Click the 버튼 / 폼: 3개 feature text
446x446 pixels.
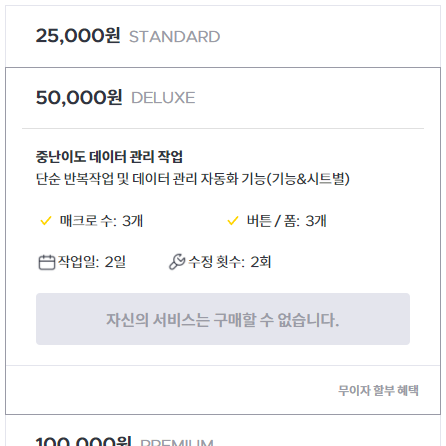pyautogui.click(x=286, y=221)
